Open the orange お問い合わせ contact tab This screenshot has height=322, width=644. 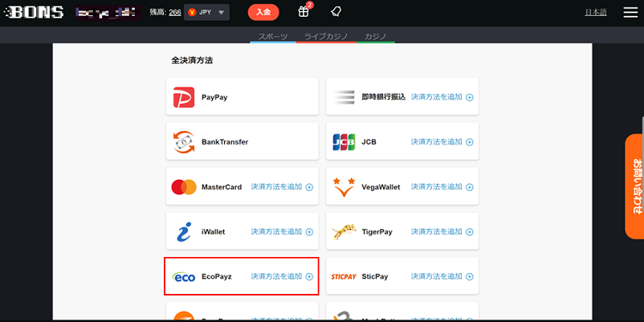[x=634, y=186]
